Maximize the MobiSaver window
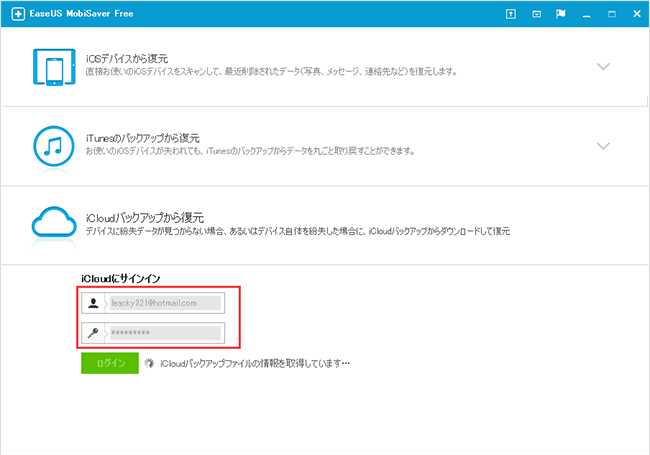The height and width of the screenshot is (455, 650). [611, 14]
